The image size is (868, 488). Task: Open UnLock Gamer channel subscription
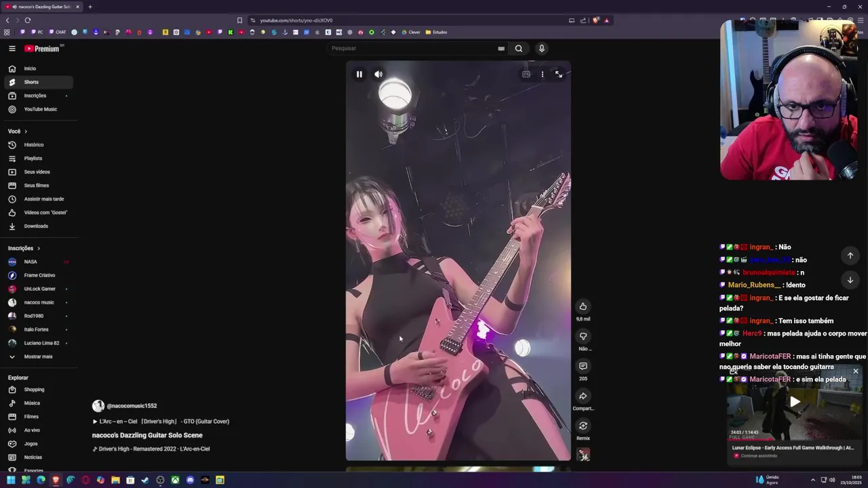pos(39,289)
